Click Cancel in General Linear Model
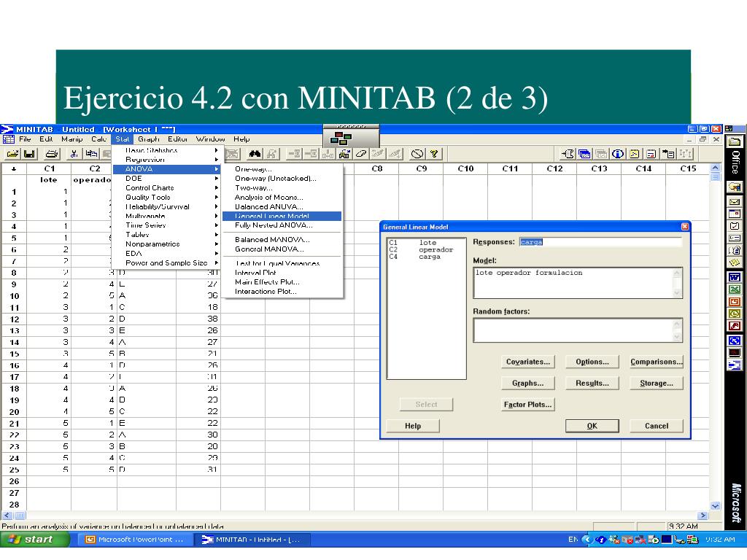The width and height of the screenshot is (747, 560). 657,426
